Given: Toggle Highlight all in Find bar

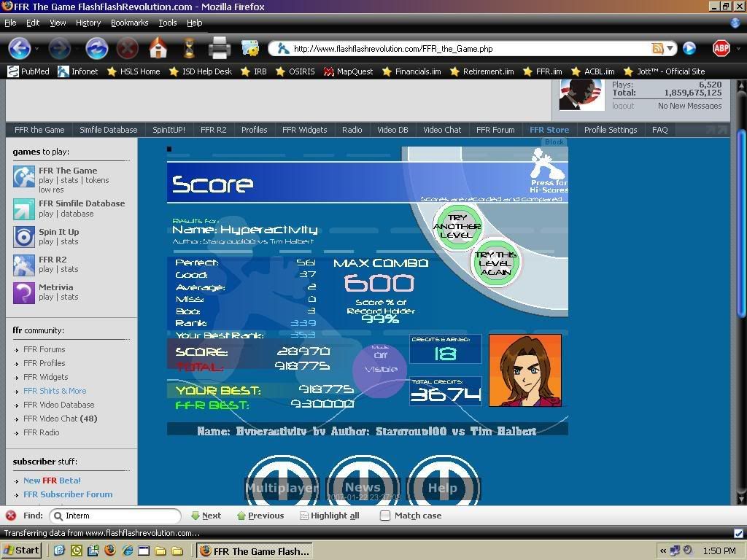Looking at the screenshot, I should pos(329,516).
